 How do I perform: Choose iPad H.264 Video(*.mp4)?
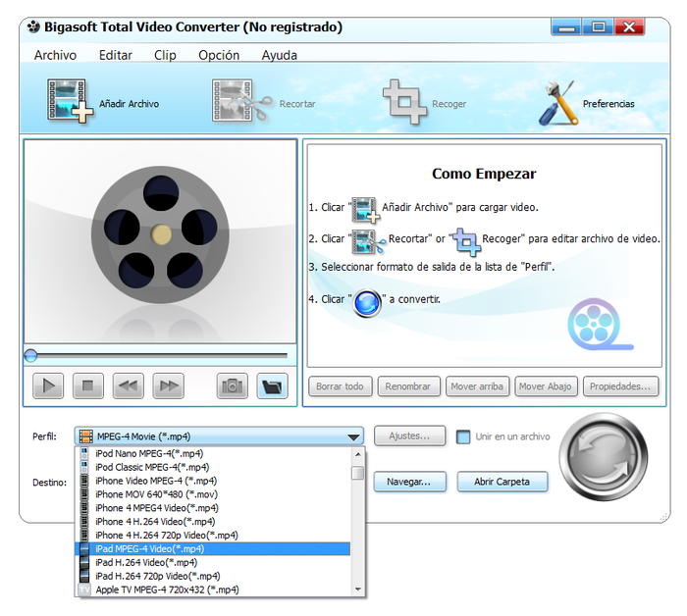coord(213,562)
